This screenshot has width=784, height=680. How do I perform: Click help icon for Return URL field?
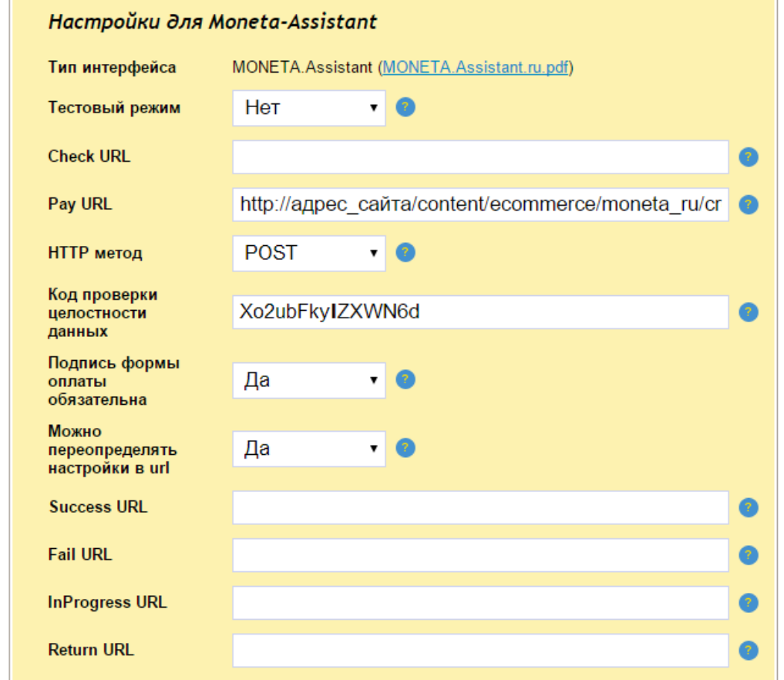tap(748, 651)
